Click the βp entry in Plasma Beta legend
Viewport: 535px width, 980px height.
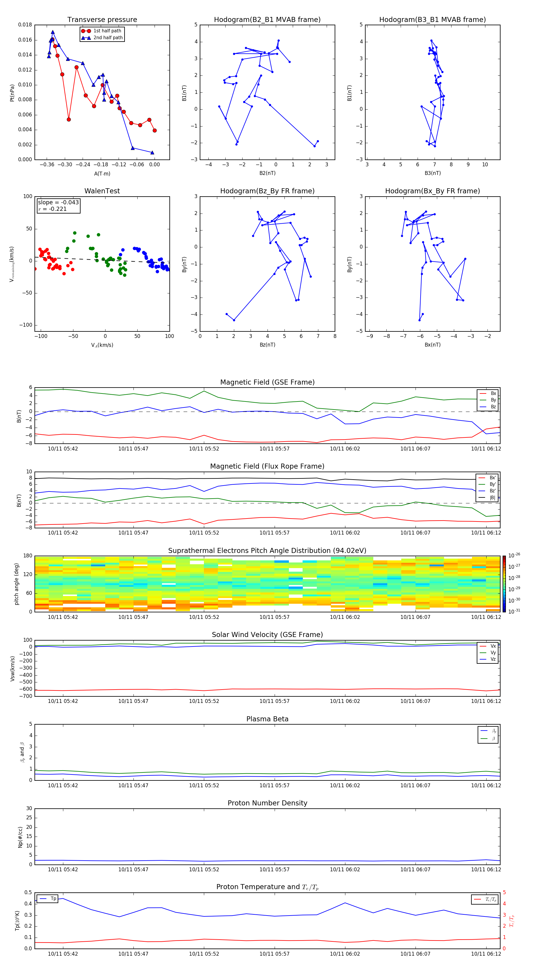(488, 731)
